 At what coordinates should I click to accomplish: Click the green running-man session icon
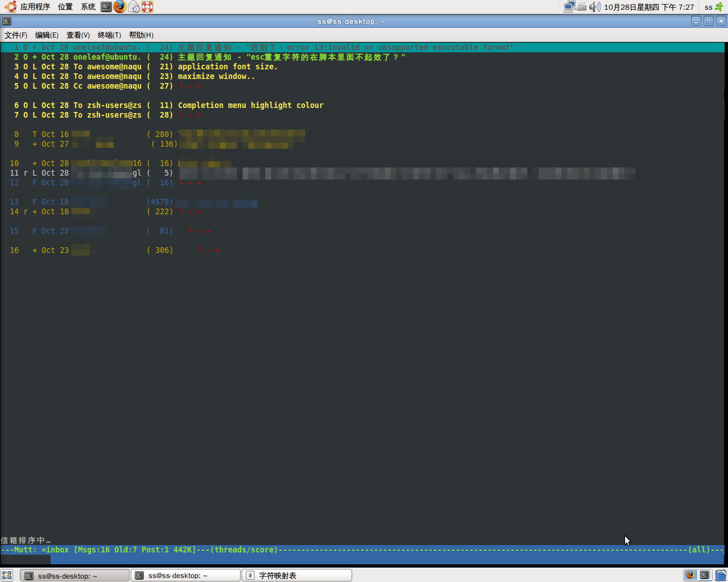pyautogui.click(x=719, y=7)
